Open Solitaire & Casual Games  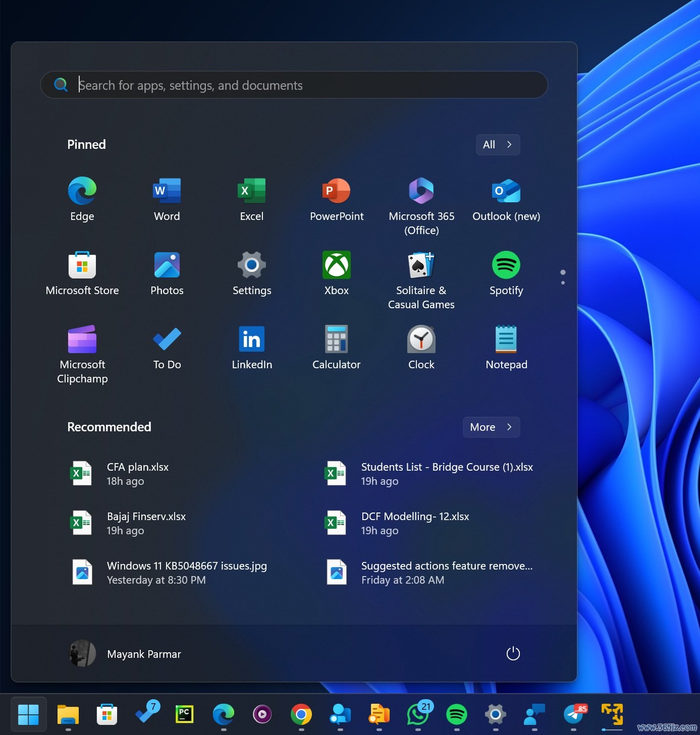421,280
